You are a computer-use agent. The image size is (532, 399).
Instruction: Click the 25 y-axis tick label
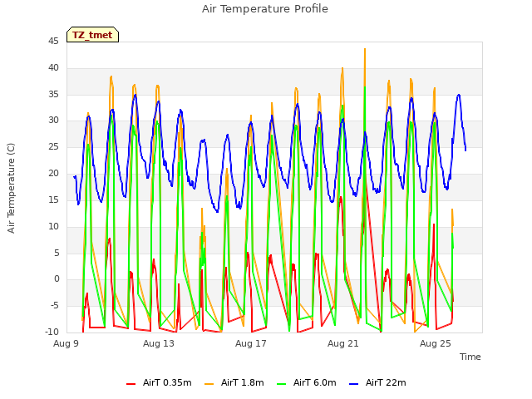coord(53,146)
